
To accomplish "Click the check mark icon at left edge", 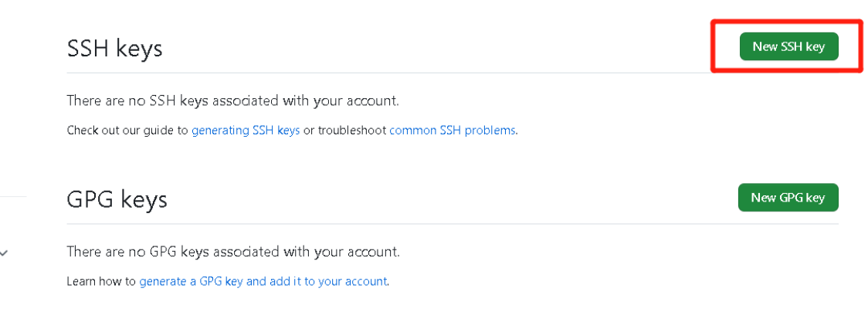I will point(5,253).
